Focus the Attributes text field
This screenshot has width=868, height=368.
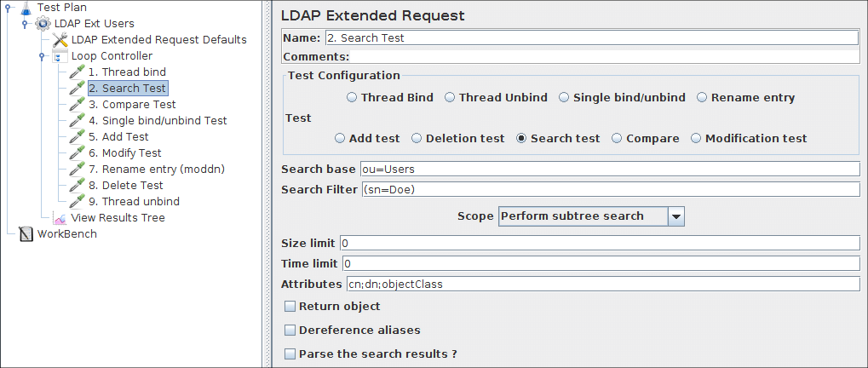coord(601,285)
